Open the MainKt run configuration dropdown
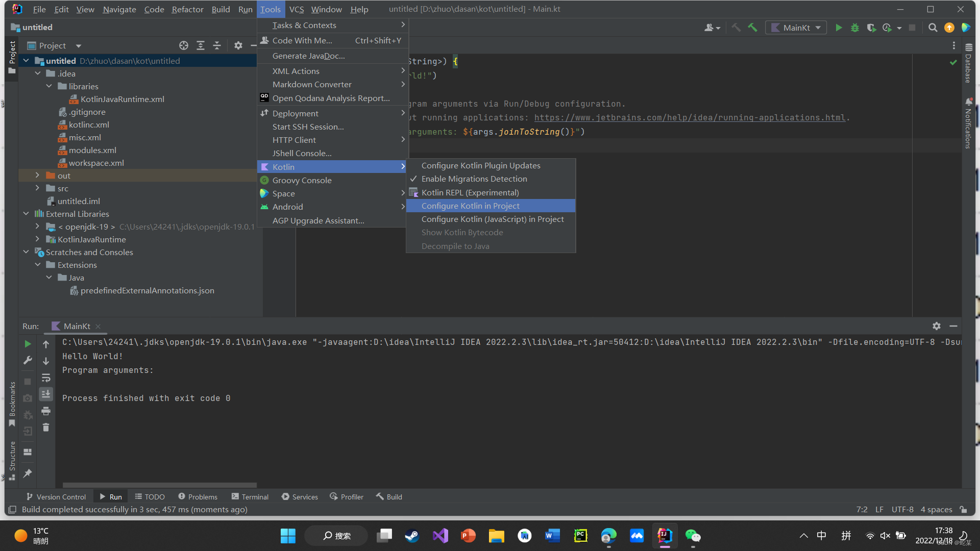Image resolution: width=980 pixels, height=551 pixels. click(796, 28)
